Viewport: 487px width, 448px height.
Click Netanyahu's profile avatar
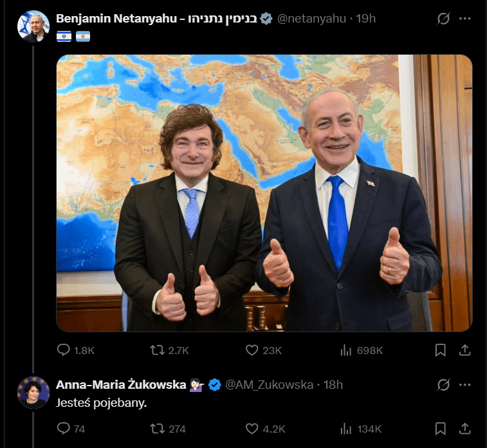(x=33, y=26)
